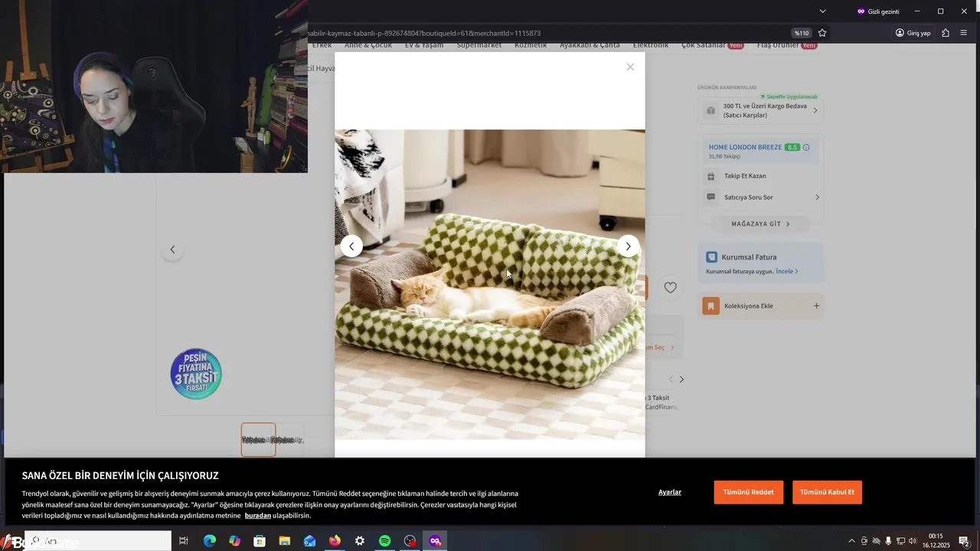Screen dimensions: 980x551
Task: Open 300 TL Kargo Bedava campaign
Action: pos(760,110)
